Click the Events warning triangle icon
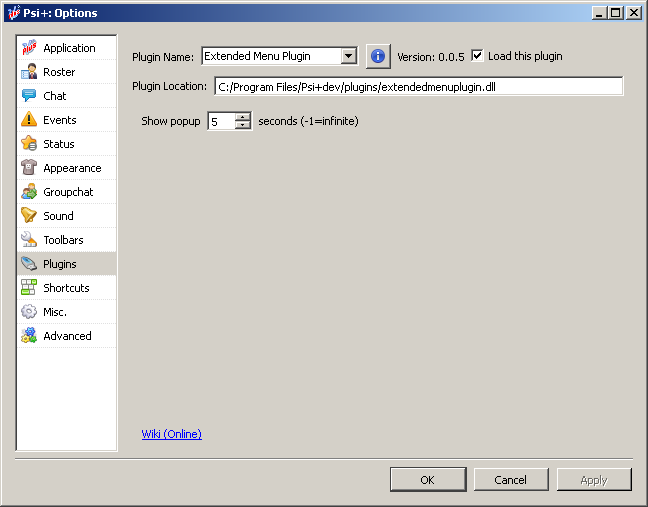648x507 pixels. click(29, 120)
